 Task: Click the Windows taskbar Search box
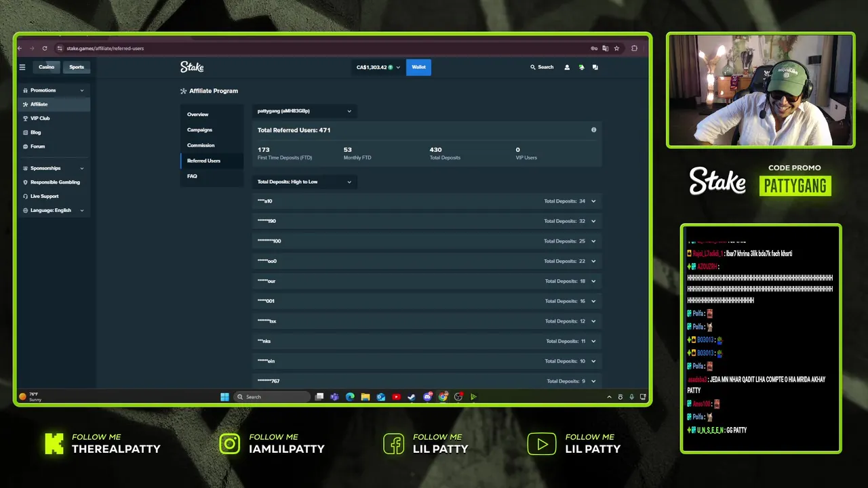[273, 396]
